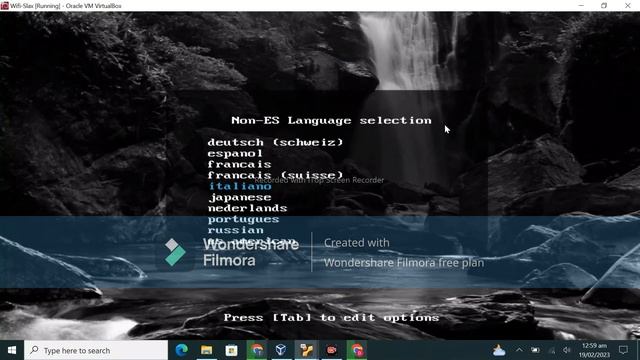Open the red screen recorder taskbar icon
This screenshot has height=360, width=640.
331,350
